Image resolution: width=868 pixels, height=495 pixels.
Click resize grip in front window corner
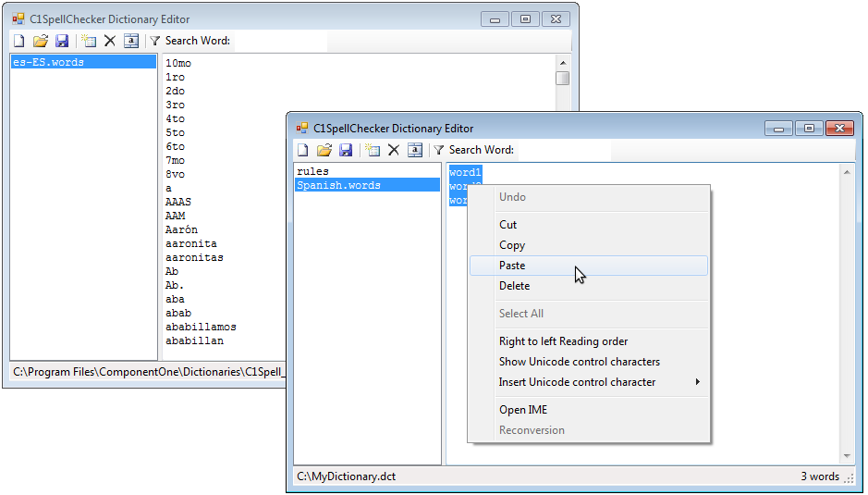[x=850, y=478]
